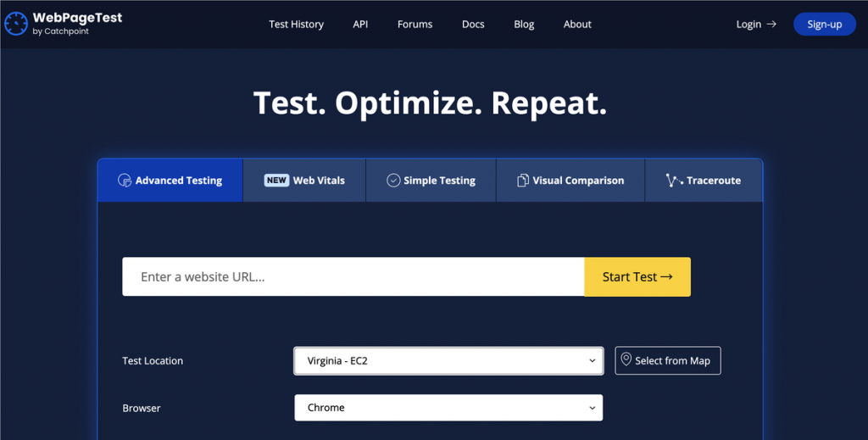Viewport: 868px width, 440px height.
Task: Open the Forums link
Action: tap(415, 25)
